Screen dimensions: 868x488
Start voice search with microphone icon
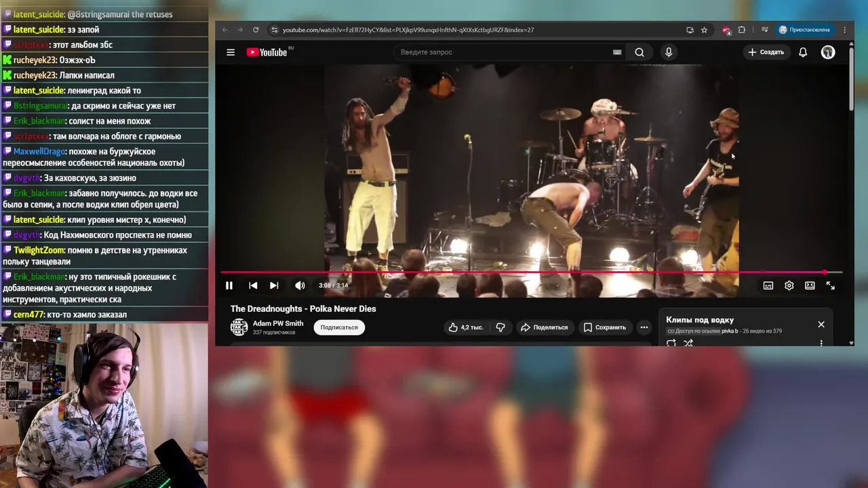click(669, 52)
